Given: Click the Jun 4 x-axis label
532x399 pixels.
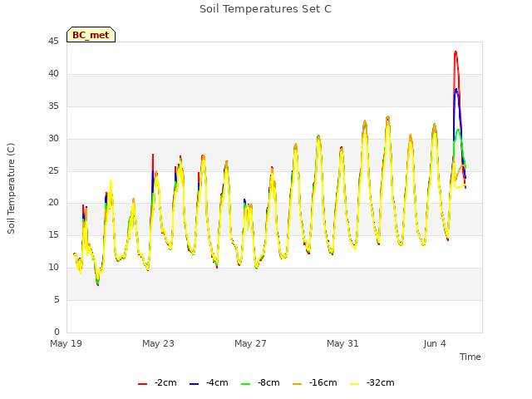Looking at the screenshot, I should 435,343.
